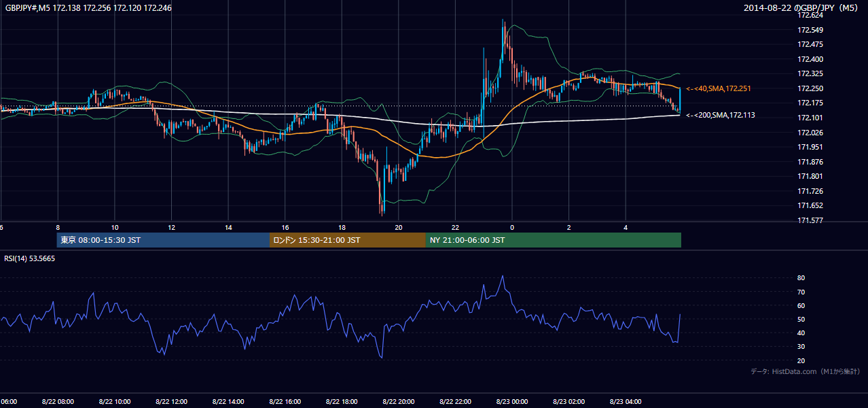This screenshot has height=408, width=868.
Task: Click price axis label 171.652
Action: point(811,205)
